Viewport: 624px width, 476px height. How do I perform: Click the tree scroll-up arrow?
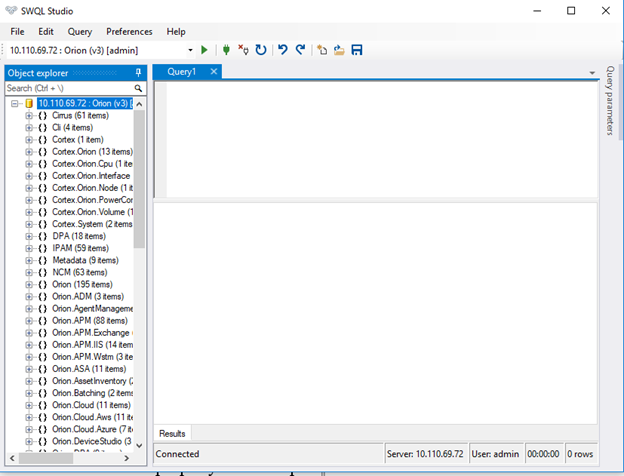pyautogui.click(x=139, y=104)
